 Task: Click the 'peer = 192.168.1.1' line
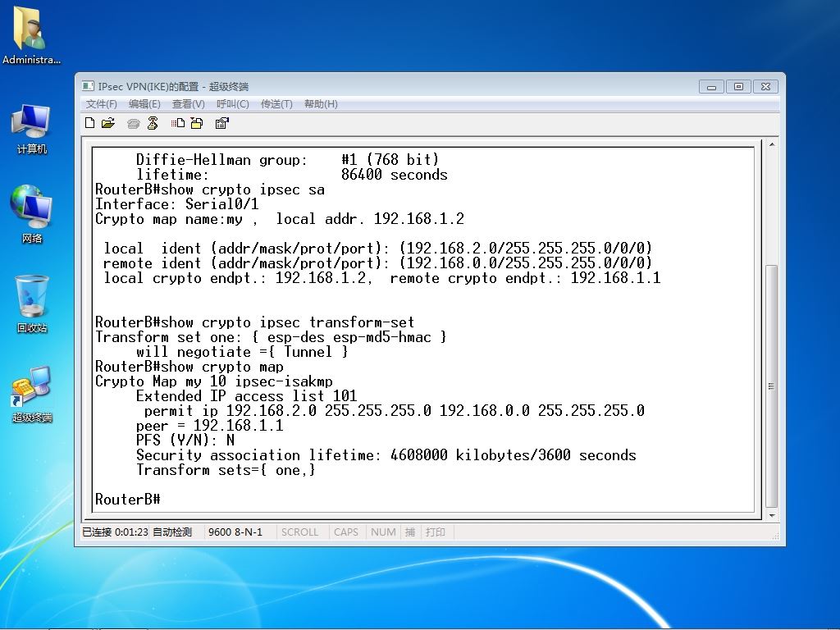point(209,426)
